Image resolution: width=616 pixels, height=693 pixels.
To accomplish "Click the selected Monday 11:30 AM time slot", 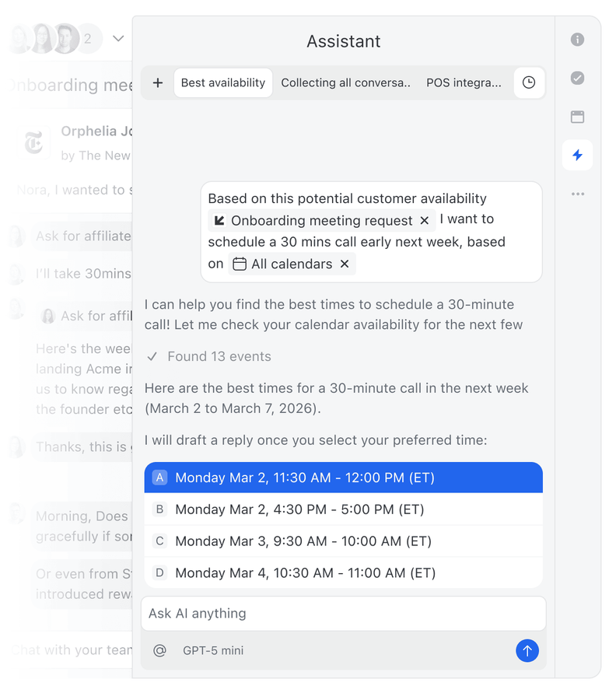I will pos(344,477).
